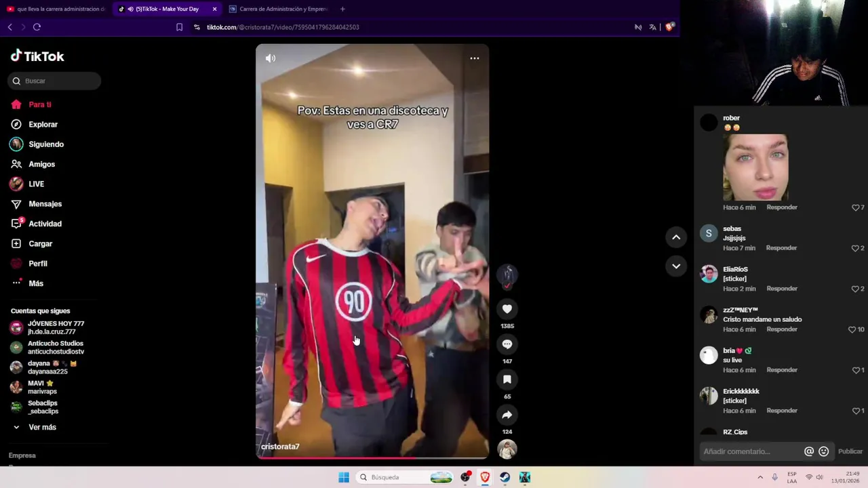Reply to sebas's comment
Viewport: 868px width, 488px height.
(x=781, y=248)
